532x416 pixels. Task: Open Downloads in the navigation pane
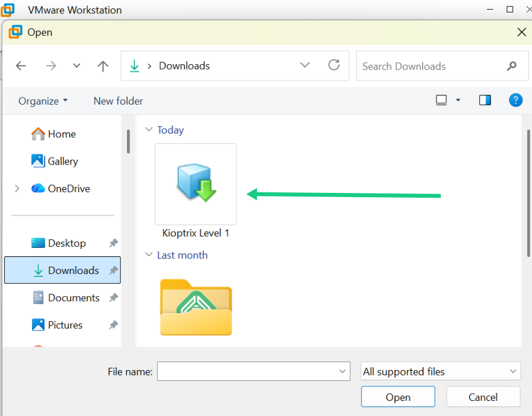(62, 270)
